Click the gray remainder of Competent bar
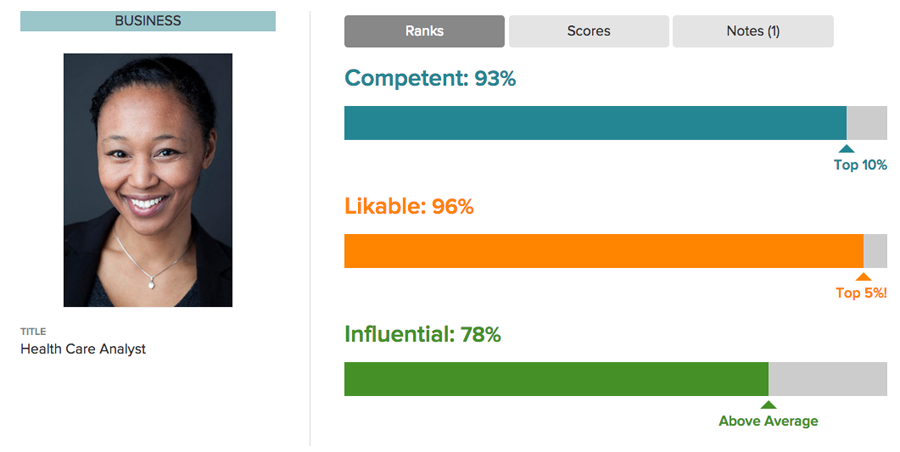 (x=867, y=123)
